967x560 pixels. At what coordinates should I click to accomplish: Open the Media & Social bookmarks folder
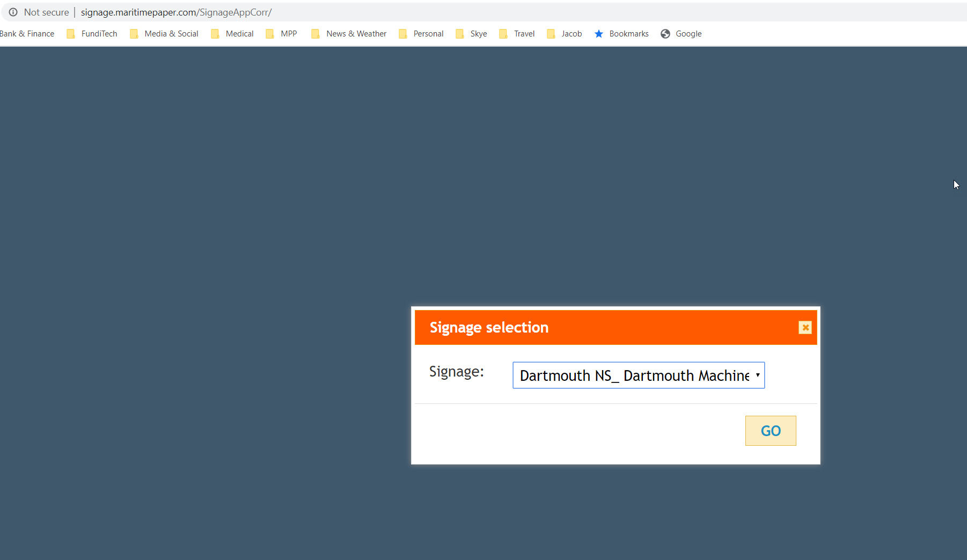pos(164,34)
